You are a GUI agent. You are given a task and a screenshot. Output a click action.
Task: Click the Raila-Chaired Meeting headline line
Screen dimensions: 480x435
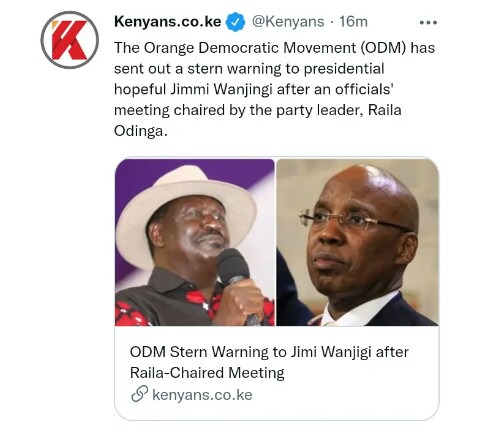point(207,373)
